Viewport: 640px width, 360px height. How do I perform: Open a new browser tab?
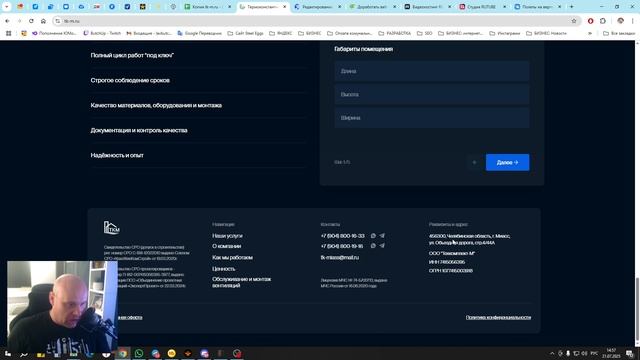coord(571,7)
